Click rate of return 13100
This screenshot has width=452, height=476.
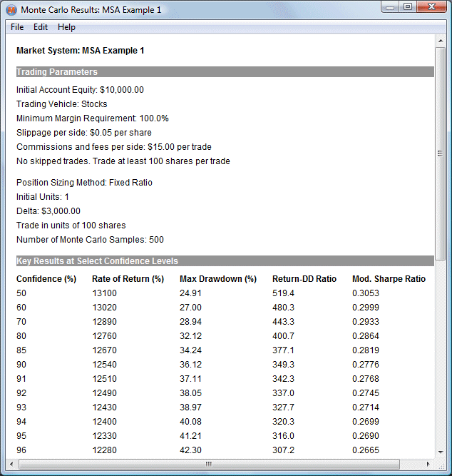tap(105, 293)
